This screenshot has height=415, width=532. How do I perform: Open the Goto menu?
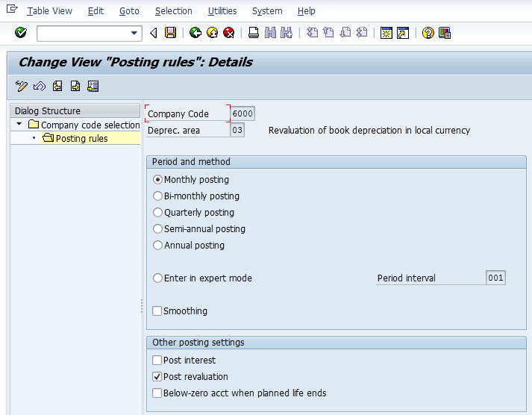129,11
